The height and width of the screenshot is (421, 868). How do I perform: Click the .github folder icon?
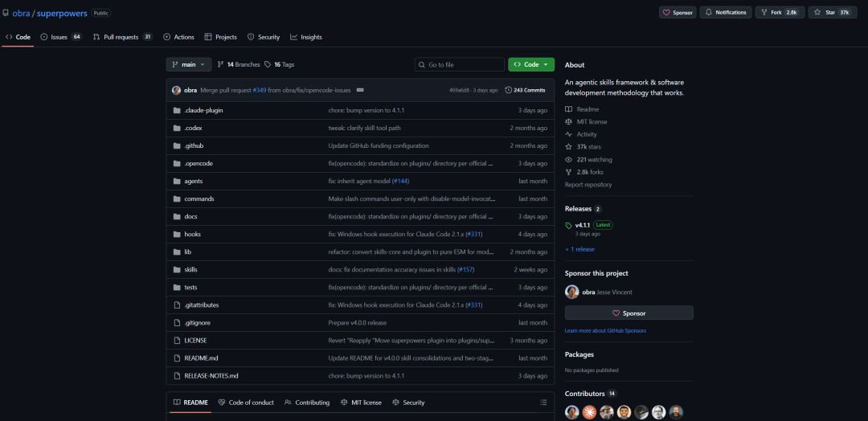pyautogui.click(x=177, y=145)
